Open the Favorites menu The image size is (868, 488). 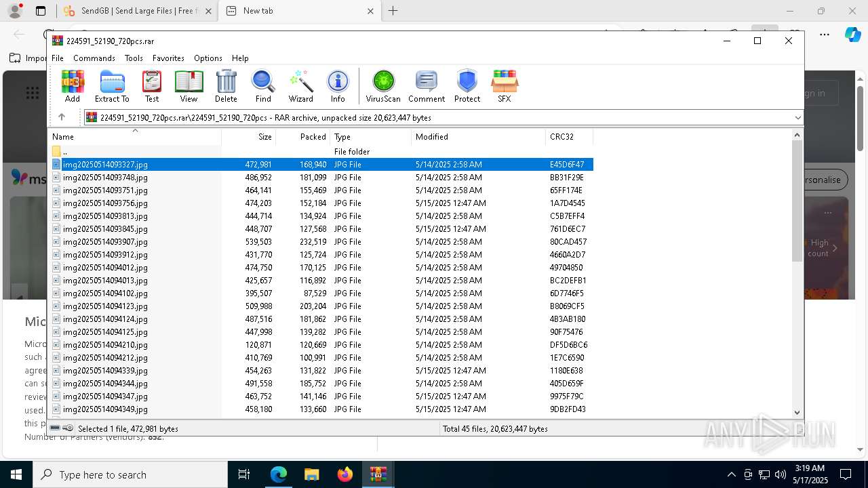168,58
